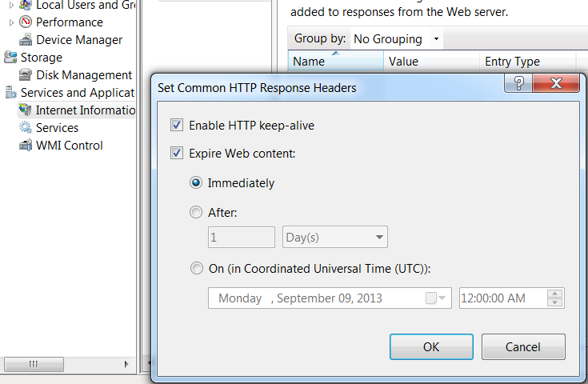
Task: Click the Services gear icon
Action: click(x=26, y=128)
